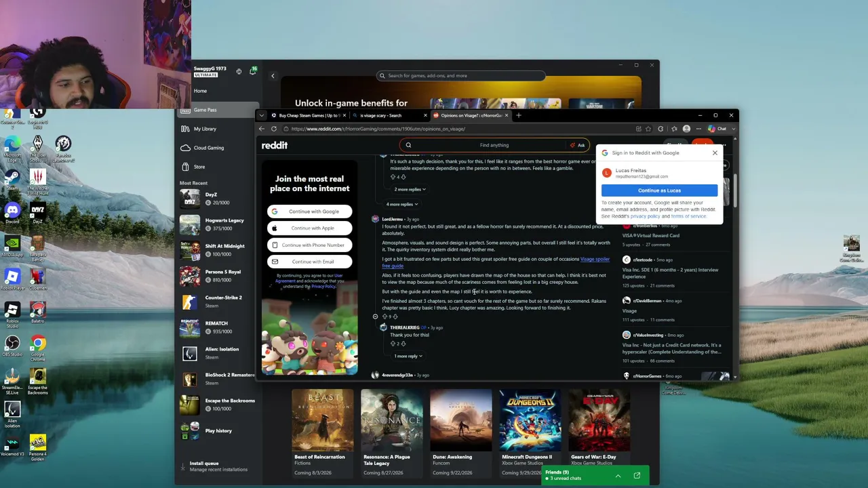Open Roblox Studio desktop shortcut
This screenshot has height=488, width=868.
12,314
